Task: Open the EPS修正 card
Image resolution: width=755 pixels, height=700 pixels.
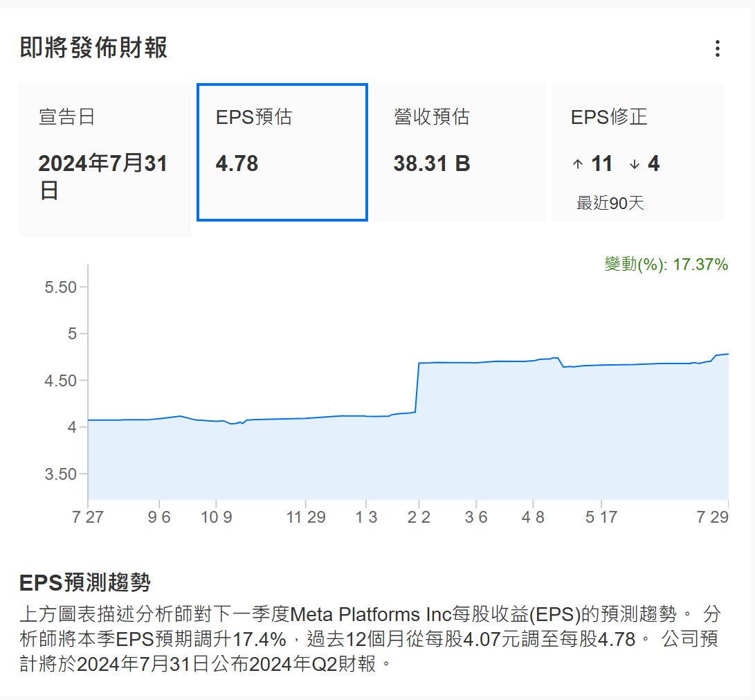Action: tap(637, 152)
